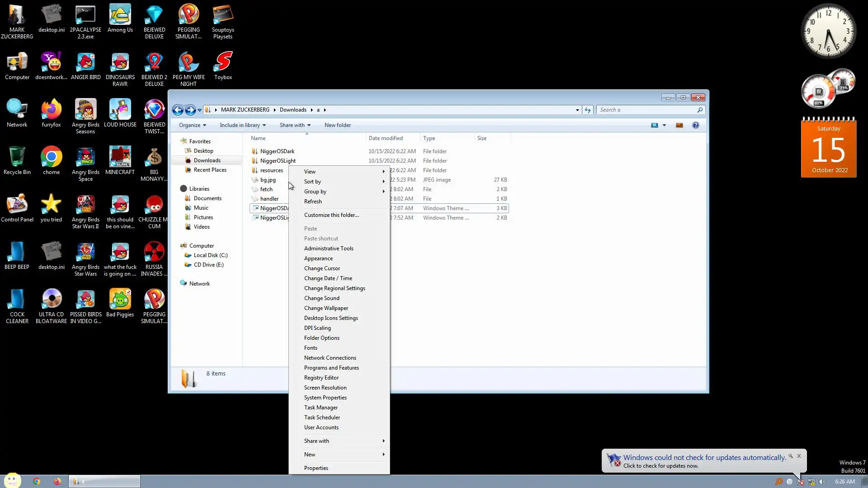Click the Search a input field
This screenshot has width=868, height=488.
point(646,110)
